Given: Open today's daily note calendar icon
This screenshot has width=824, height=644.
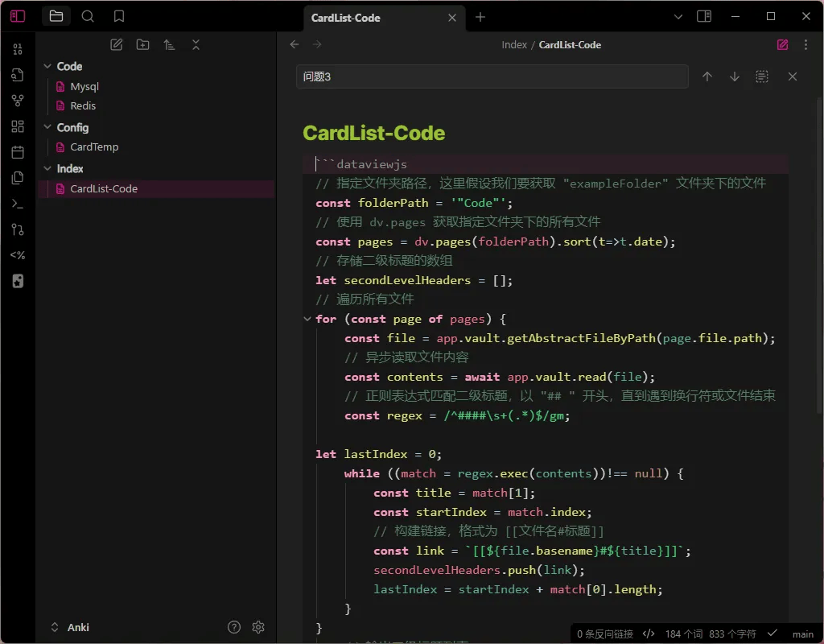Looking at the screenshot, I should pyautogui.click(x=18, y=152).
